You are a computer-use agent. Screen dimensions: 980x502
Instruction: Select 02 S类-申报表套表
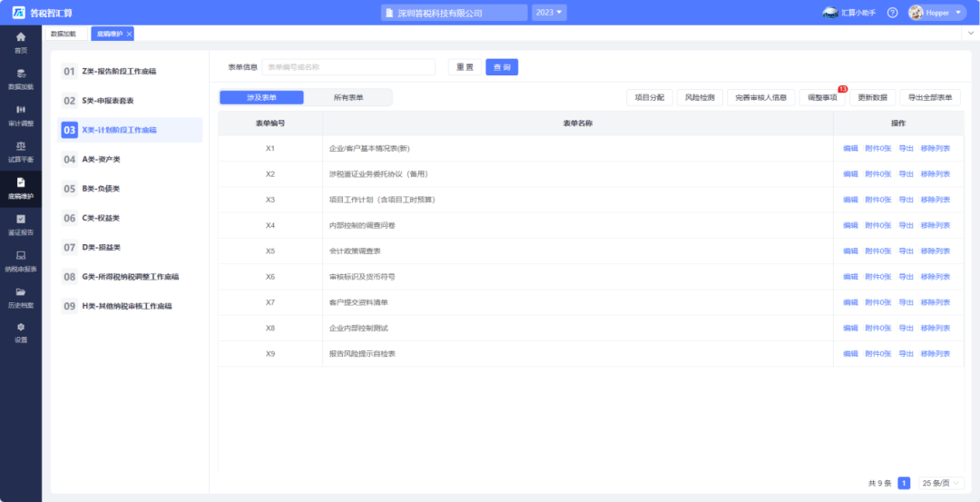point(130,101)
